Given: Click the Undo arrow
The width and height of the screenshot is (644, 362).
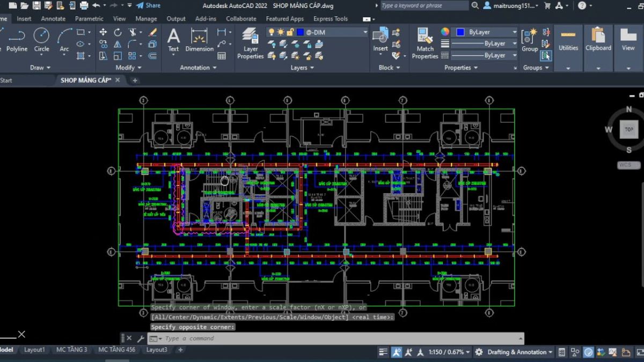Looking at the screenshot, I should (x=96, y=5).
